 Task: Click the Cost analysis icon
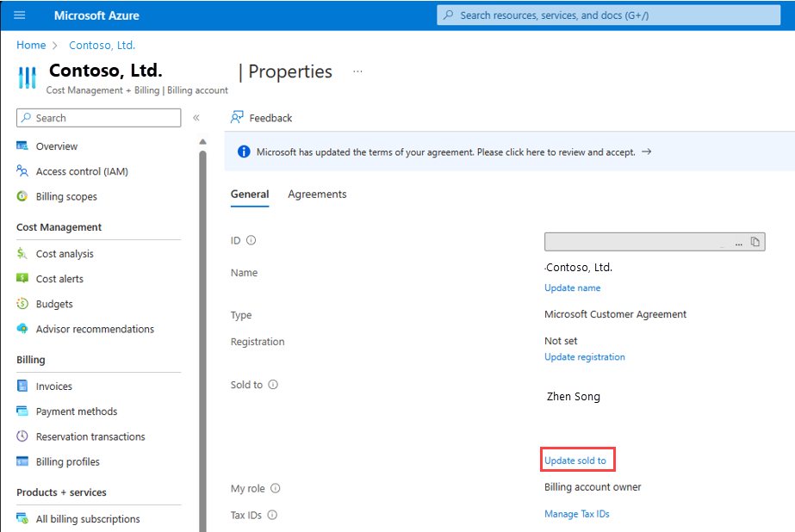[x=22, y=253]
